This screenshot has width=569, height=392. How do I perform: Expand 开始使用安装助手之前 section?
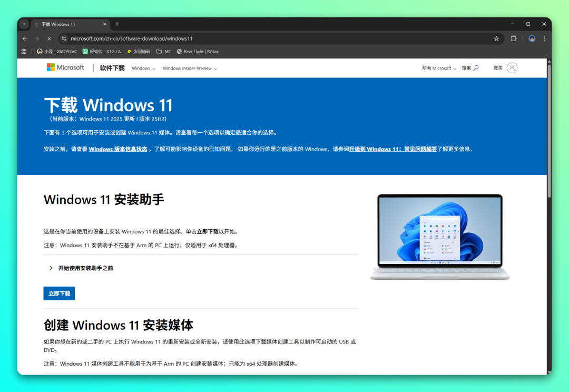pyautogui.click(x=85, y=268)
